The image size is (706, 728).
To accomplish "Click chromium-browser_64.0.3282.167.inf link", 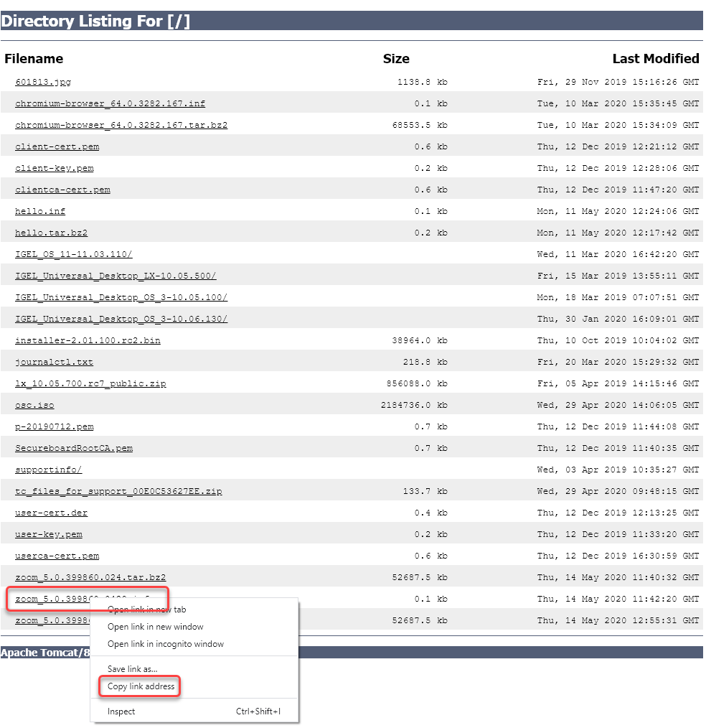I will [110, 103].
